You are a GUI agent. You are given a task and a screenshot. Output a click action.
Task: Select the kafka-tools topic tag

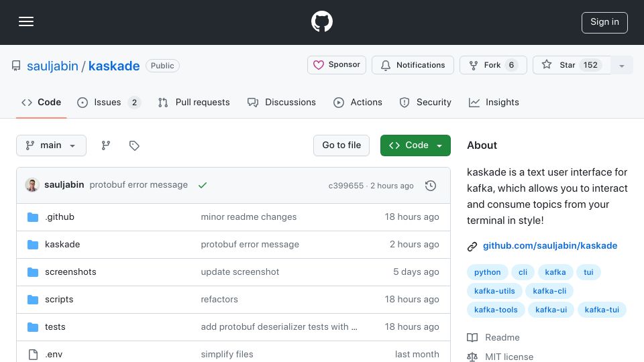click(x=496, y=310)
